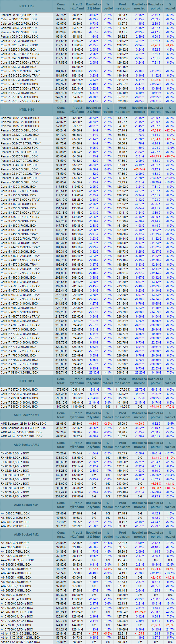Click the AMD Socket FM2 section header
The width and height of the screenshot is (176, 644).
click(x=26, y=534)
